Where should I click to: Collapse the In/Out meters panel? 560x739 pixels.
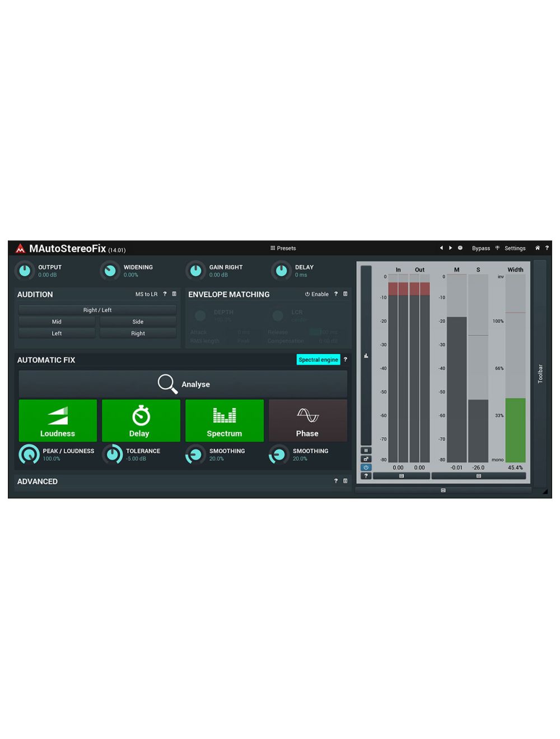[x=401, y=476]
